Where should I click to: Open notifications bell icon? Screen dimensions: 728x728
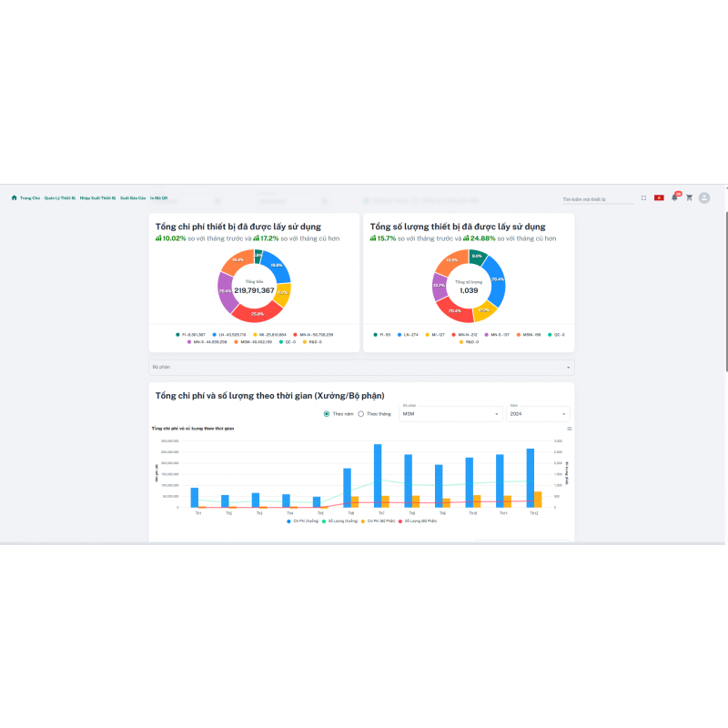pyautogui.click(x=674, y=197)
